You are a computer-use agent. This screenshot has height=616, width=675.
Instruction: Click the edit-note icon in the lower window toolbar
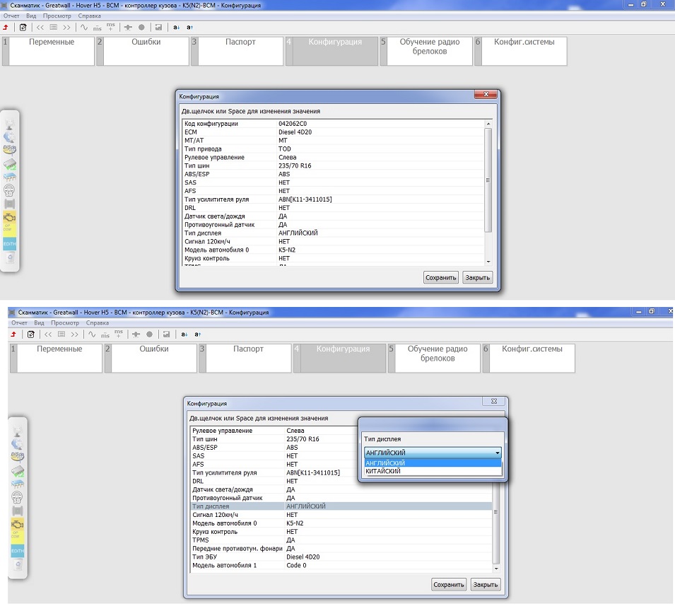click(30, 335)
